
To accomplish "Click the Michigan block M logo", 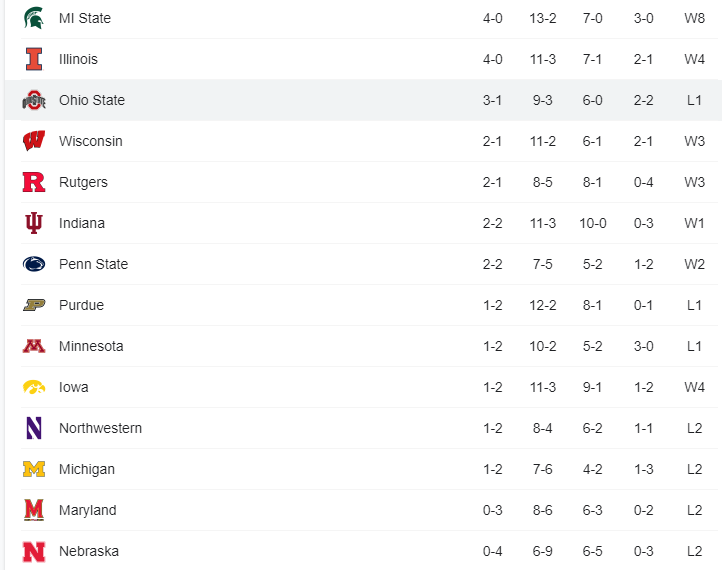I will click(x=34, y=469).
